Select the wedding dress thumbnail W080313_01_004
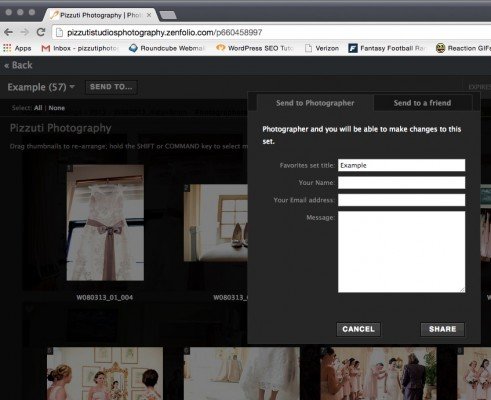491x400 pixels. 105,223
